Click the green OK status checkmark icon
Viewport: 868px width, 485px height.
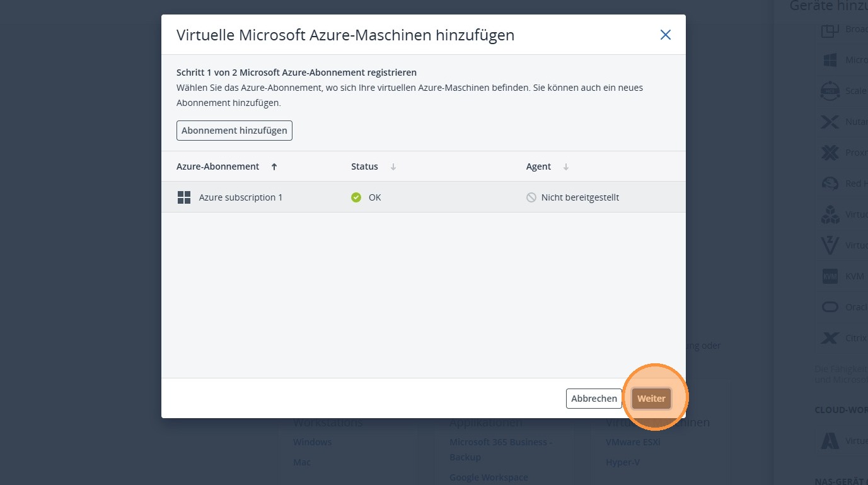[356, 197]
